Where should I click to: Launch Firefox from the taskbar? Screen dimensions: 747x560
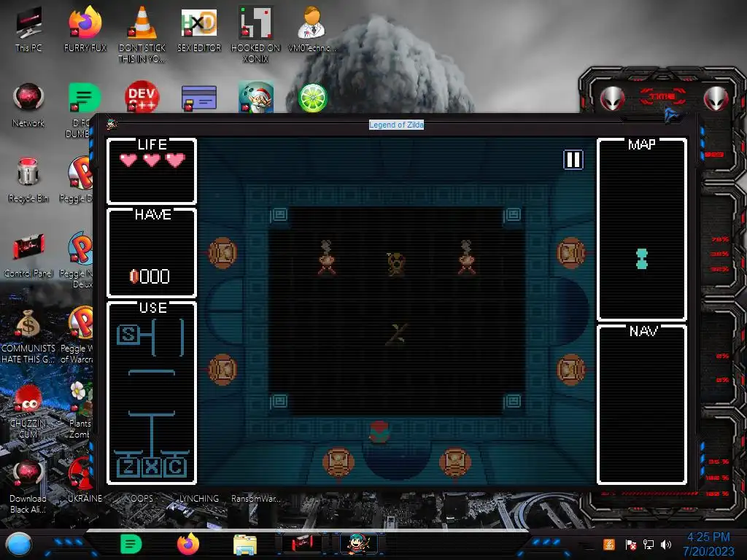(188, 544)
